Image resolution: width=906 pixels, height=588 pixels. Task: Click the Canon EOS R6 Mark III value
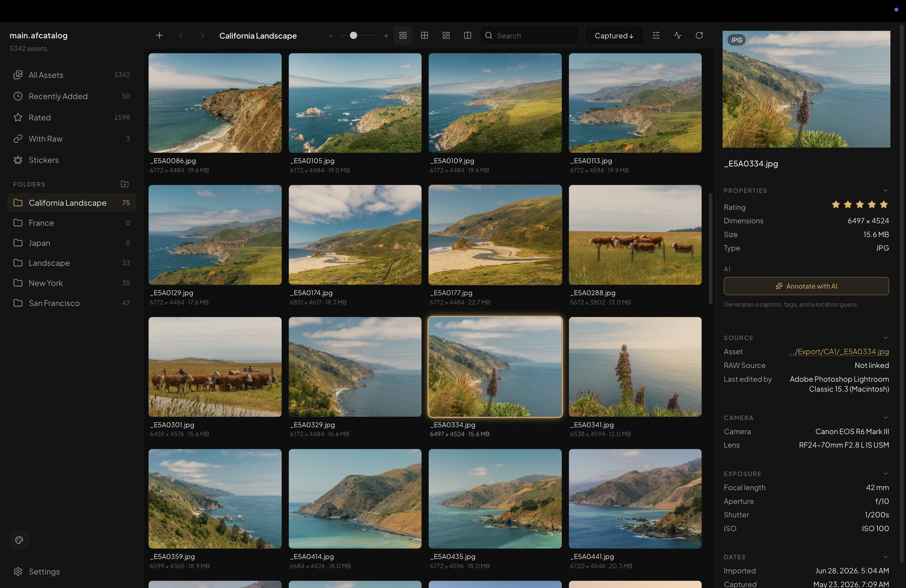[852, 432]
